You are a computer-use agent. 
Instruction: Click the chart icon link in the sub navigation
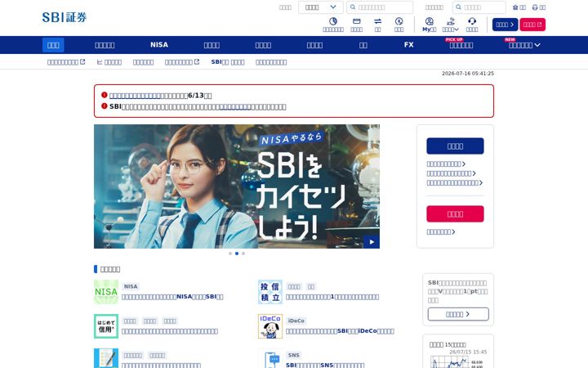(x=109, y=62)
